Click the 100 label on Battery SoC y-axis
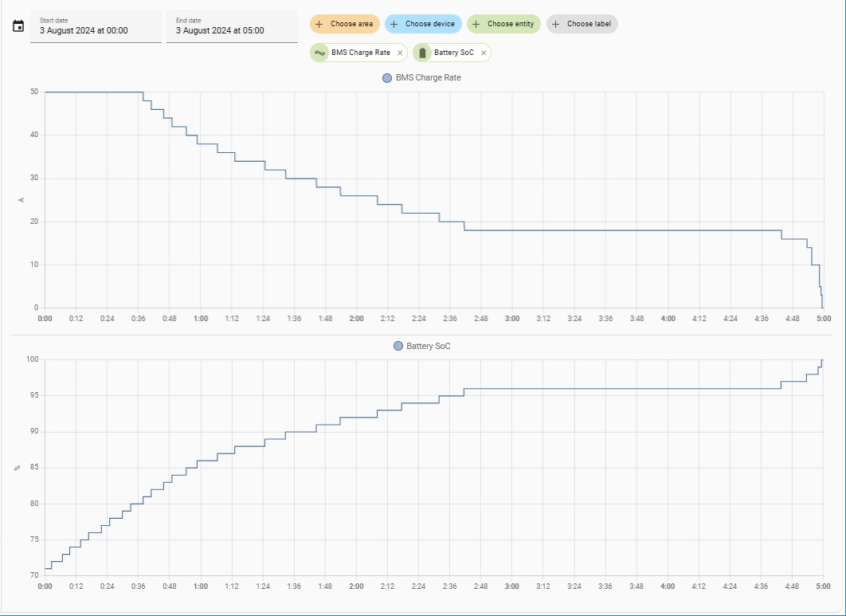 coord(33,359)
